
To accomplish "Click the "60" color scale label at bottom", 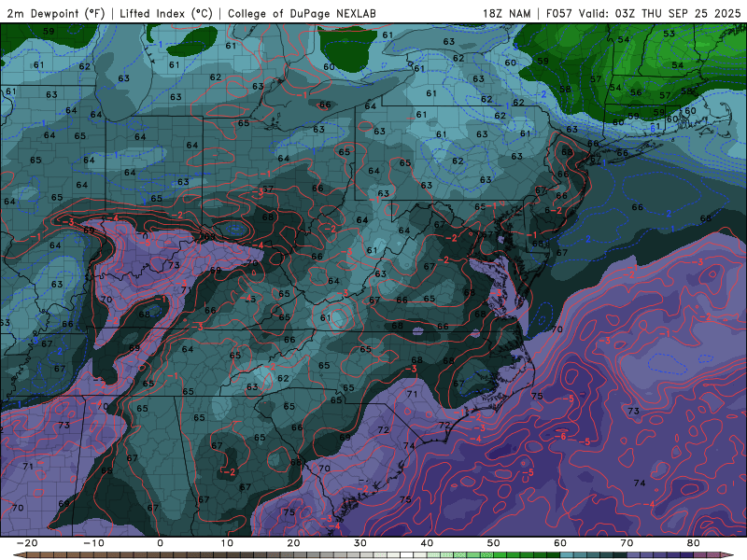I will [x=560, y=543].
